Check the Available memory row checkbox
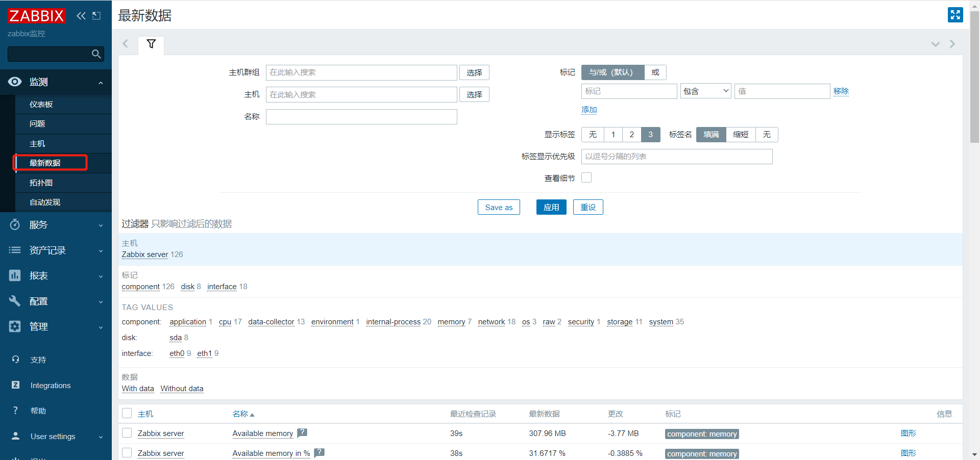 tap(127, 433)
